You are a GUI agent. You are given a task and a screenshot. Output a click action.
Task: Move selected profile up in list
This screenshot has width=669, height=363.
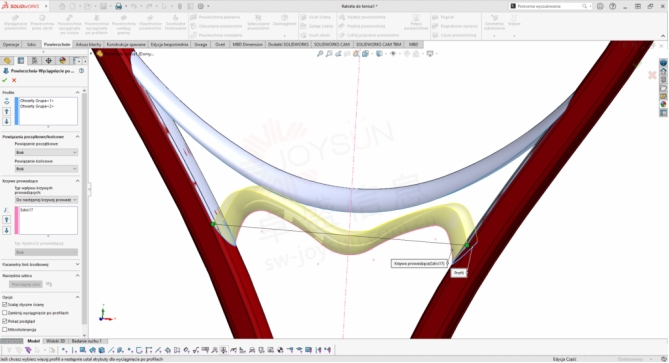point(6,111)
